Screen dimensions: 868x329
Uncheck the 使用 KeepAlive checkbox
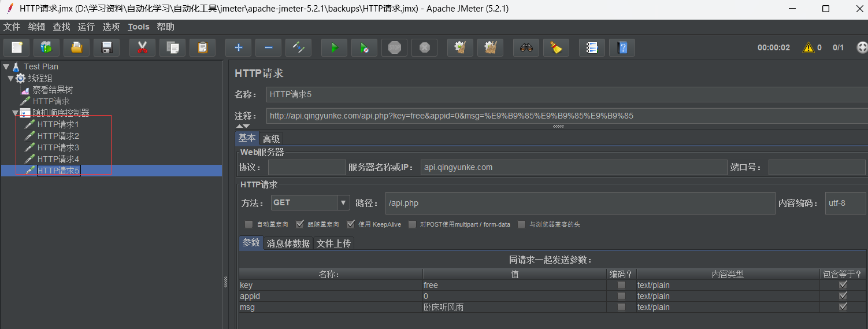[350, 224]
